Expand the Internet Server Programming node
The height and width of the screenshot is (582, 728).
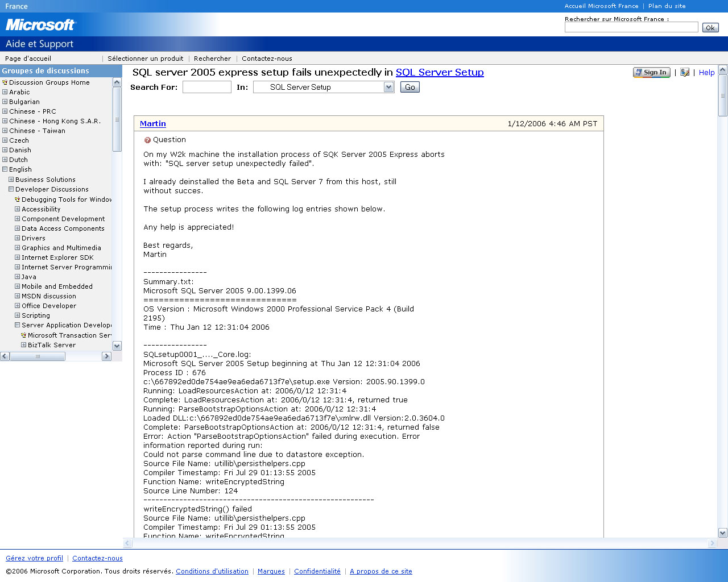pyautogui.click(x=17, y=267)
